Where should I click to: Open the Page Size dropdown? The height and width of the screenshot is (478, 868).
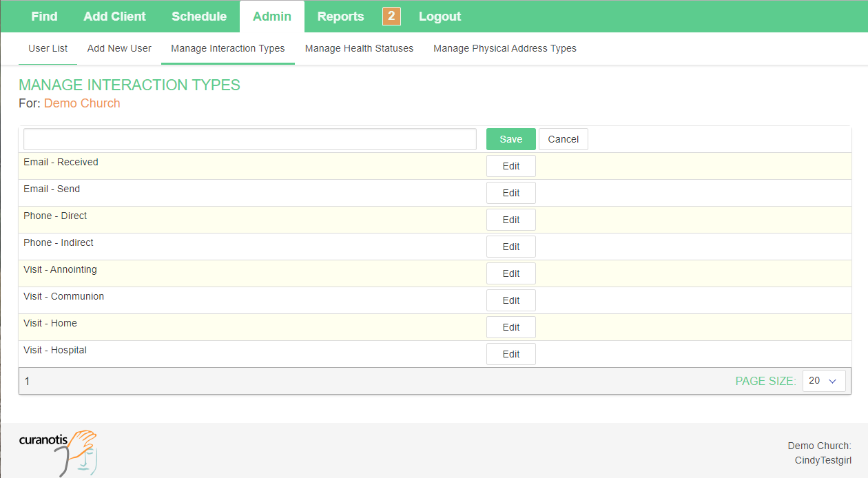pos(823,381)
